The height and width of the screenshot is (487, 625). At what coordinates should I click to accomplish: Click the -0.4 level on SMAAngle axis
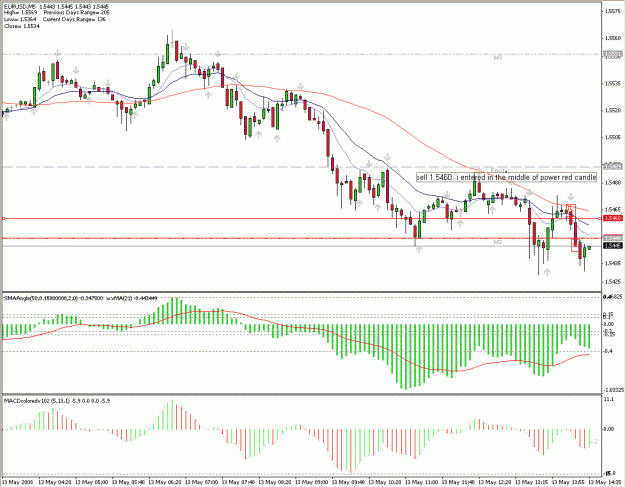click(608, 351)
